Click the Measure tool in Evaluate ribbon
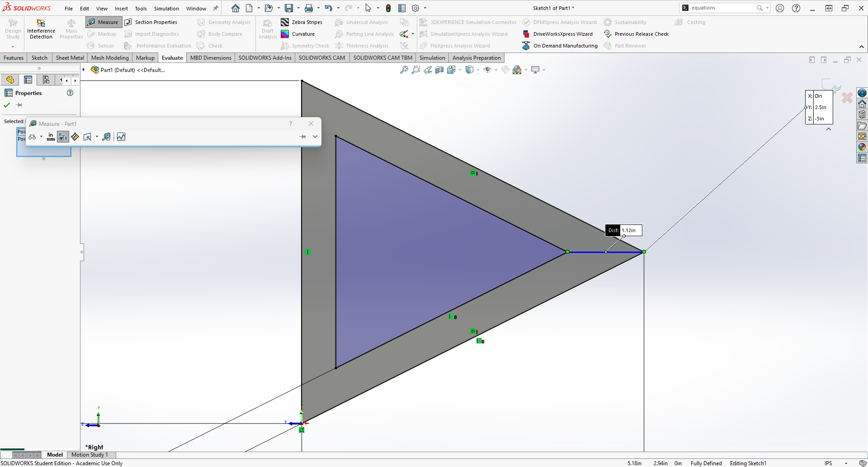Image resolution: width=868 pixels, height=467 pixels. click(104, 22)
